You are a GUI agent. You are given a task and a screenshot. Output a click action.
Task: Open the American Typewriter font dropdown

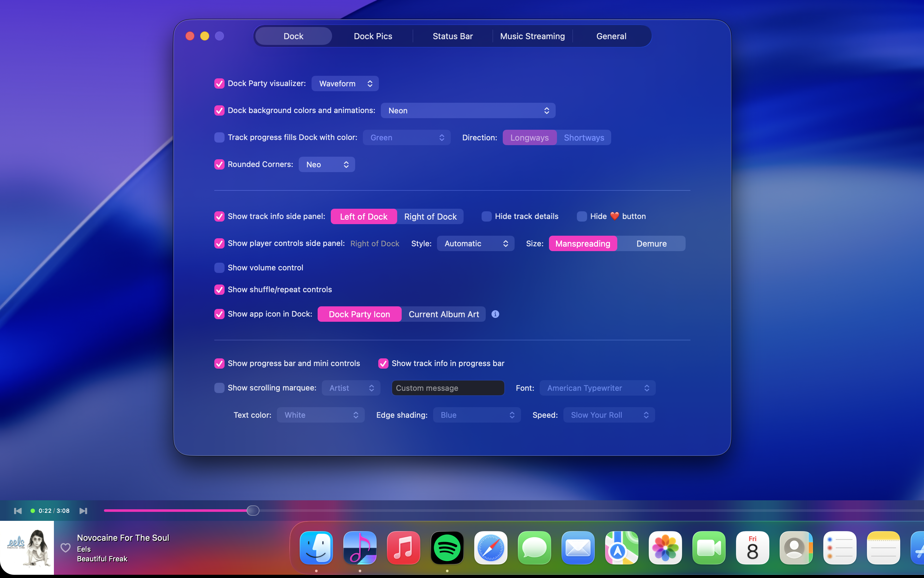597,388
